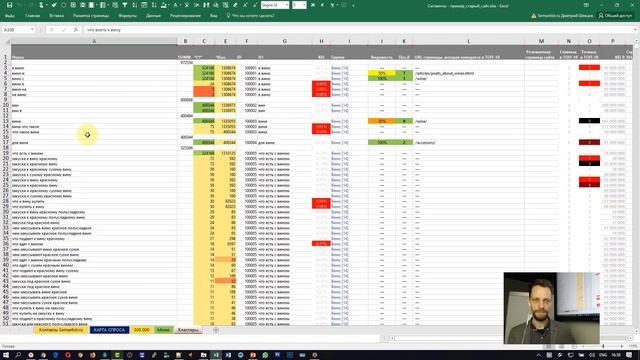Click the insert function fx icon
The width and height of the screenshot is (640, 360).
[x=76, y=30]
